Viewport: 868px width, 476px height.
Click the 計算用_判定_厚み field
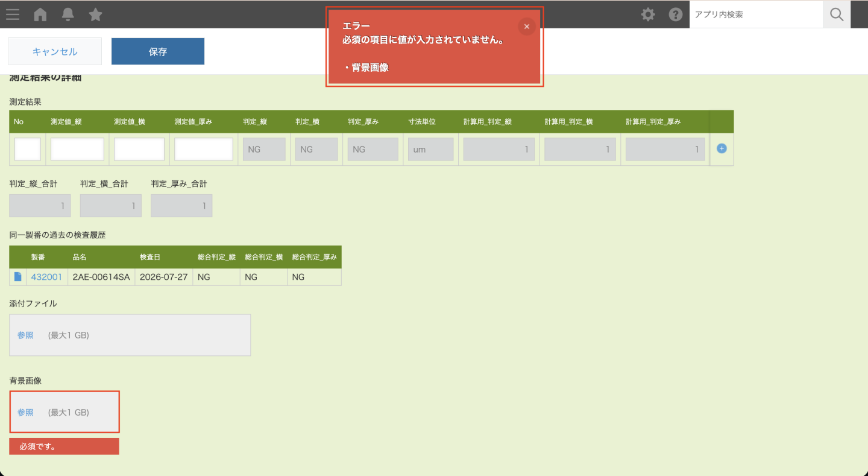(665, 149)
